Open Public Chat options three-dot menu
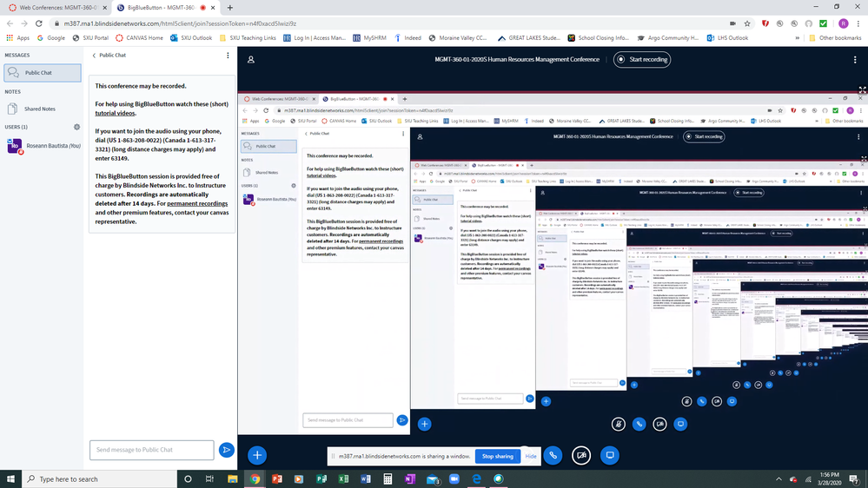The width and height of the screenshot is (868, 488). [x=228, y=55]
